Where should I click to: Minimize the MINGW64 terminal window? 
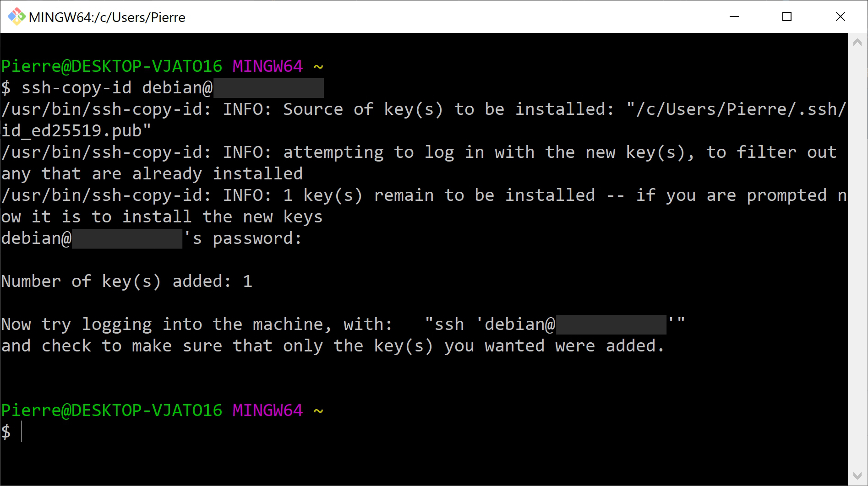click(x=734, y=17)
